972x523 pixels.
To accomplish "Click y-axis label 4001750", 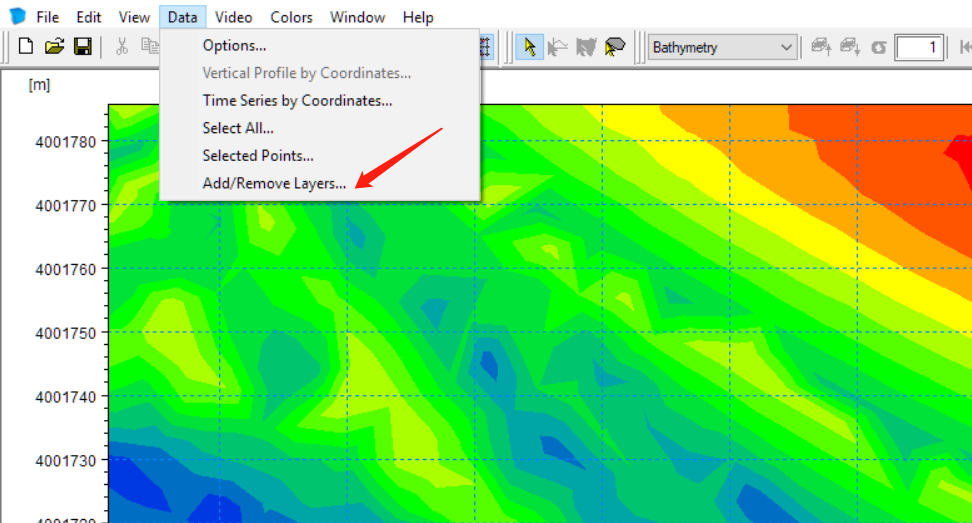I will point(66,333).
